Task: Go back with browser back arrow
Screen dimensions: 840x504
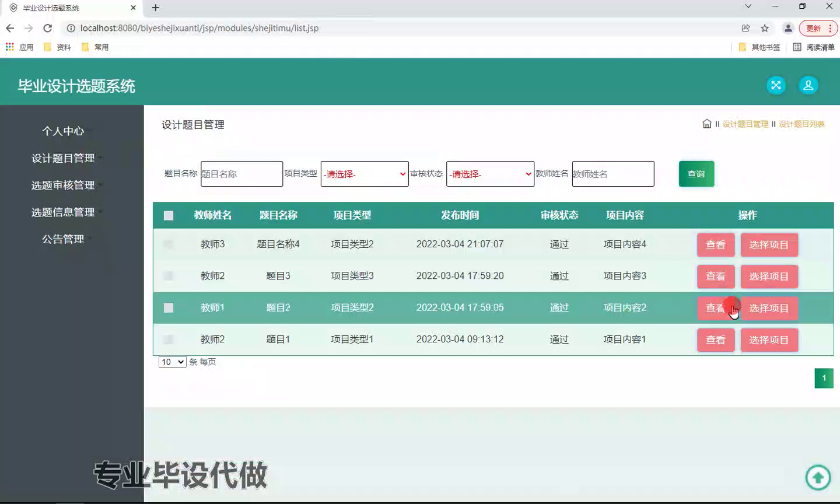Action: [10, 28]
